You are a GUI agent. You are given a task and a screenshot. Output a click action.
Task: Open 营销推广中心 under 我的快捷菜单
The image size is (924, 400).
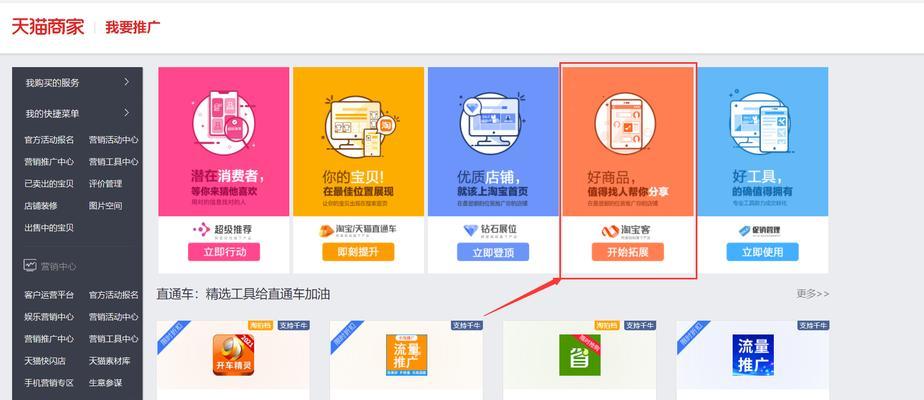[x=49, y=161]
